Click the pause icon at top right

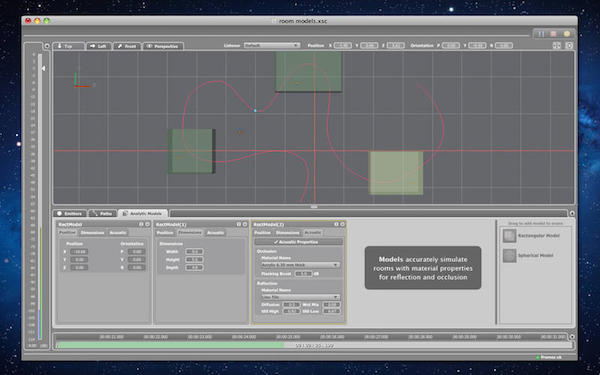[541, 34]
